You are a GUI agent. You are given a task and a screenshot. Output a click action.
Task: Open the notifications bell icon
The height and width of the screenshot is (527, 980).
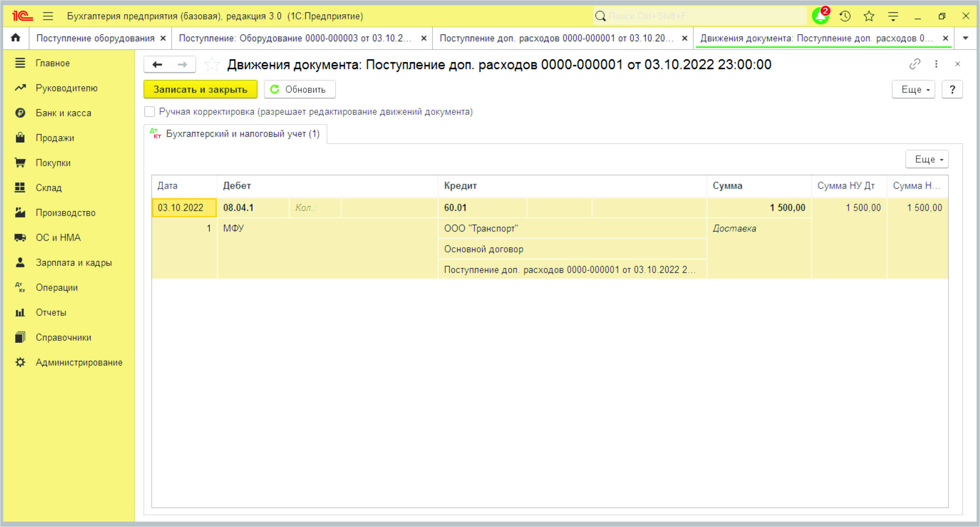[x=820, y=16]
